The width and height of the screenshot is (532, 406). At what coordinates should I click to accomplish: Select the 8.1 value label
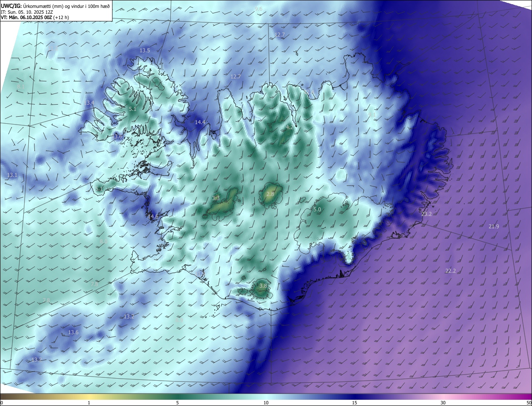click(21, 86)
